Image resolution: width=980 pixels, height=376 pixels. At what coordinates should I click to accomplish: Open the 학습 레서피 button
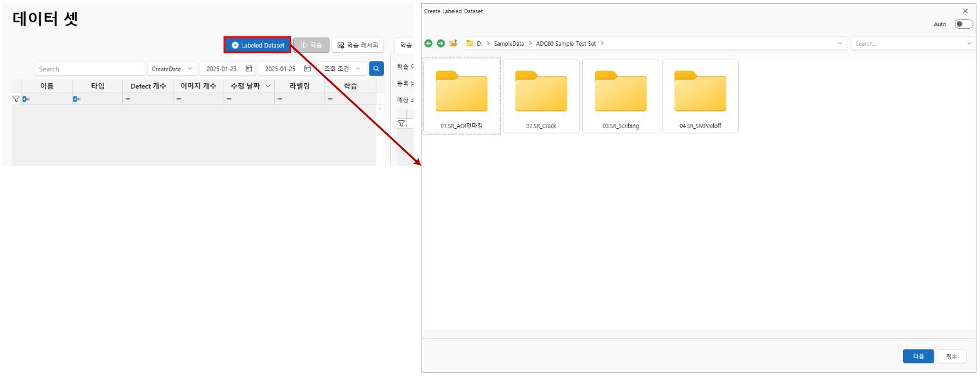click(x=358, y=45)
